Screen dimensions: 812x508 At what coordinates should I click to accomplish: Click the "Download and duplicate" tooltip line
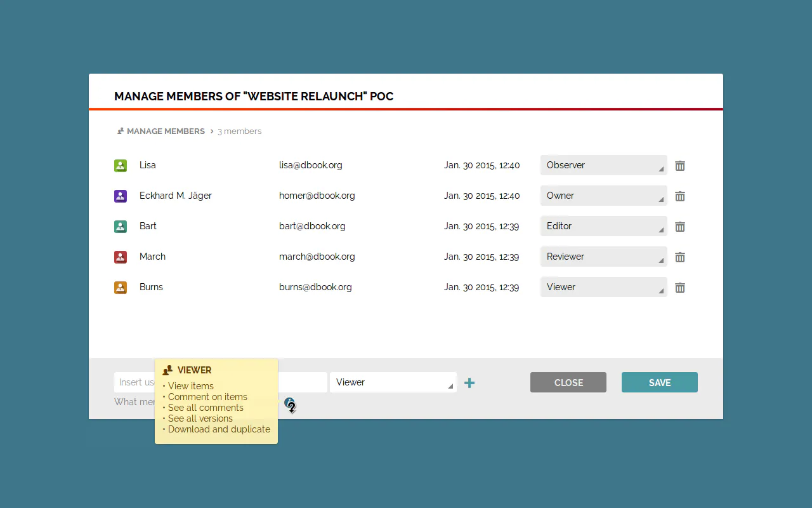pos(219,429)
